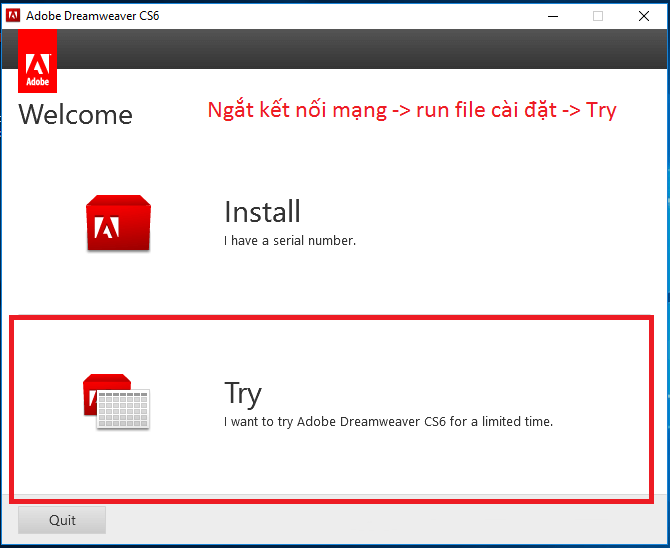Choose the Install heading
Viewport: 670px width, 548px height.
[262, 212]
